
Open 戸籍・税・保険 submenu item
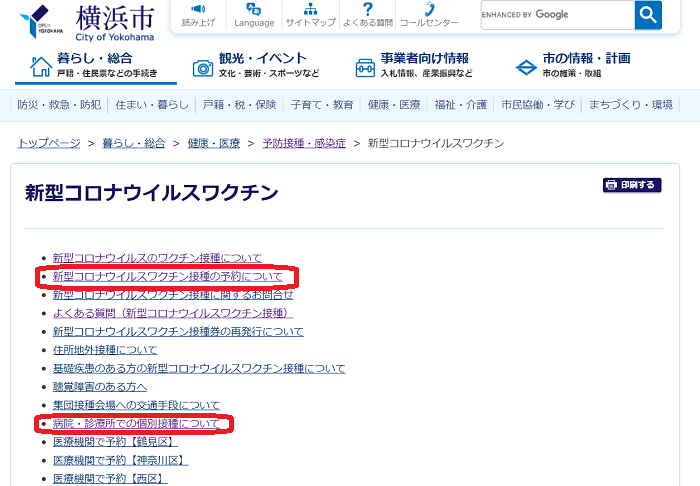(239, 105)
